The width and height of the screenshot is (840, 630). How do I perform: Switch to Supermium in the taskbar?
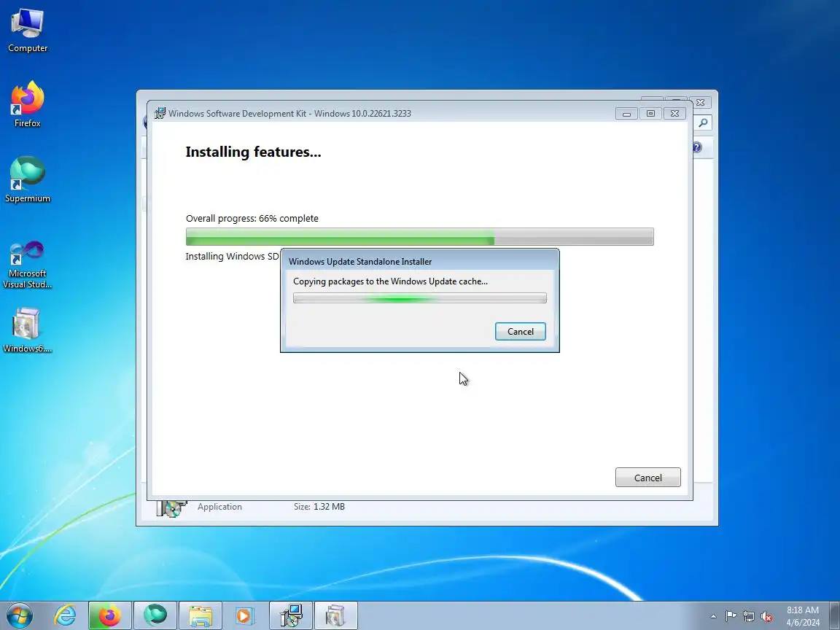click(x=155, y=615)
